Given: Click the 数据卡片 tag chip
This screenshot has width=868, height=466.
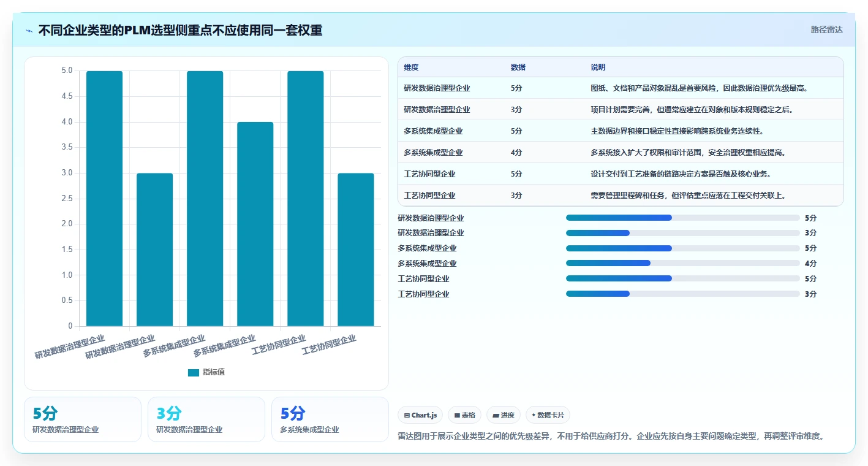Looking at the screenshot, I should tap(548, 415).
